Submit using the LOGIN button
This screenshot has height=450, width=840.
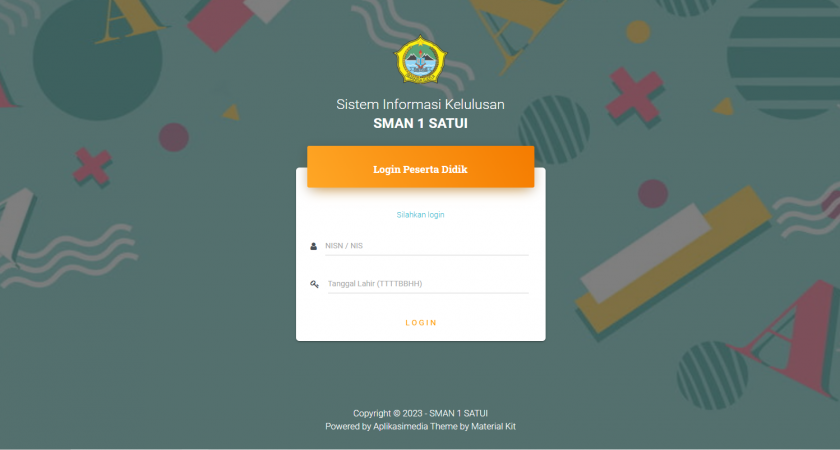click(x=421, y=322)
